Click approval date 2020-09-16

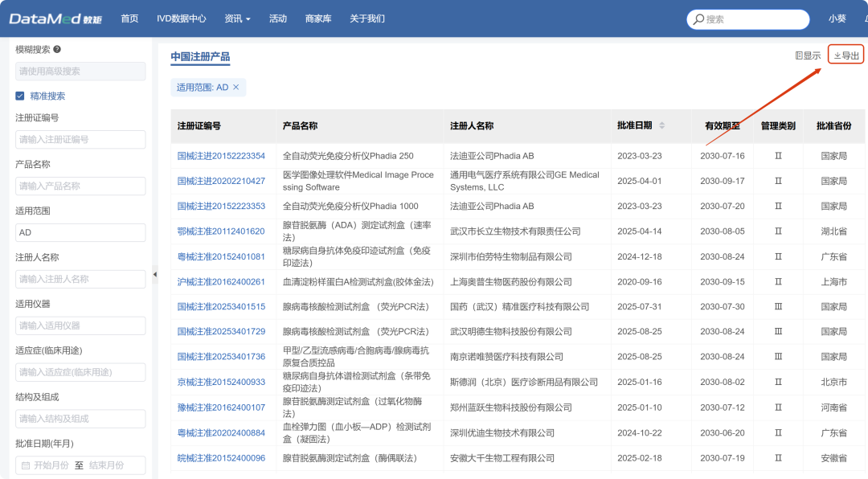(640, 282)
